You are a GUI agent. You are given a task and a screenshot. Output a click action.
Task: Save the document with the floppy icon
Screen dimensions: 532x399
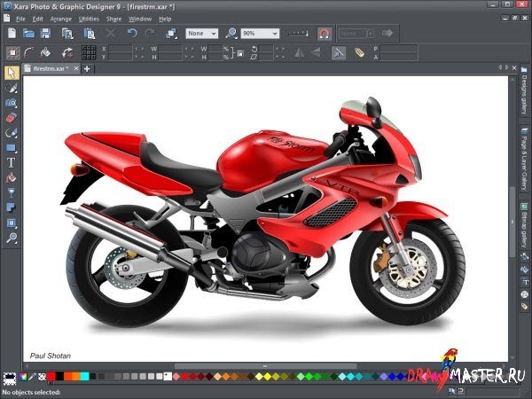[x=45, y=34]
